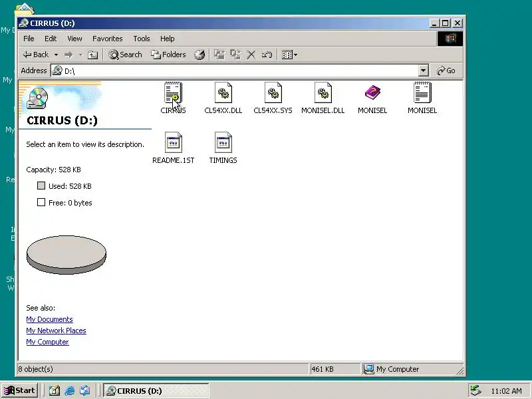This screenshot has width=532, height=399.
Task: Click the 'CIRRUS (D:)' heading in left pane
Action: [62, 120]
